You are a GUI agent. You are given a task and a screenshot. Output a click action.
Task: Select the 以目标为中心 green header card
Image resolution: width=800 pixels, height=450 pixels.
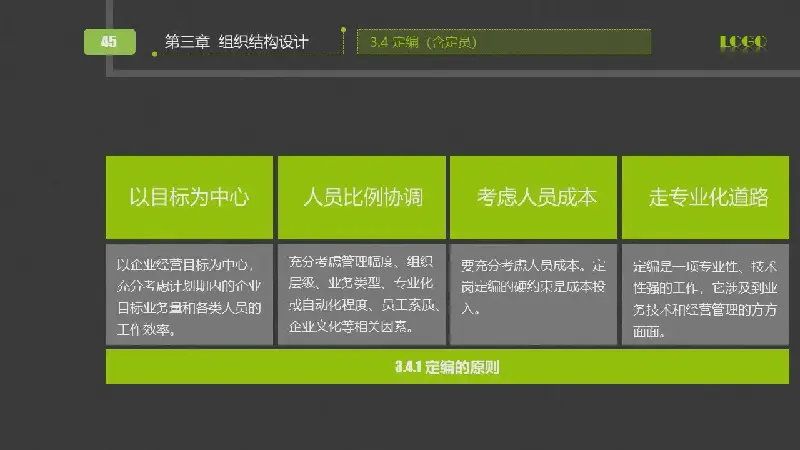pos(189,197)
